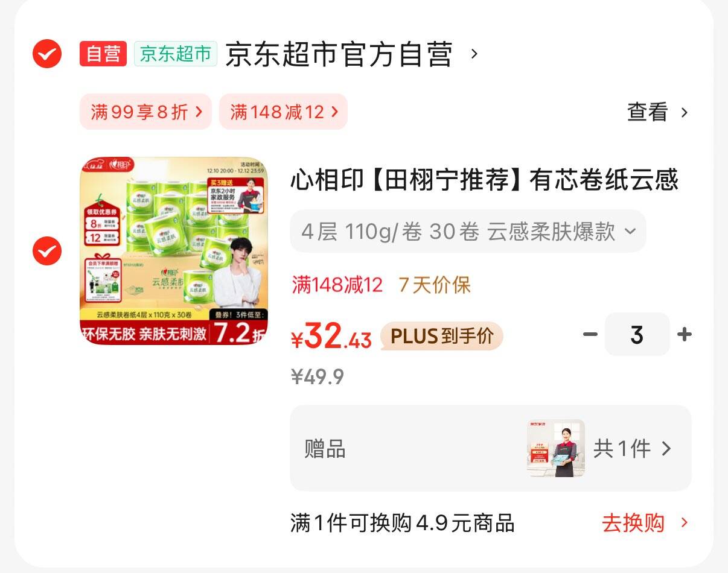Tap the 7天价保 price protection label
This screenshot has height=573, width=728.
pyautogui.click(x=435, y=285)
